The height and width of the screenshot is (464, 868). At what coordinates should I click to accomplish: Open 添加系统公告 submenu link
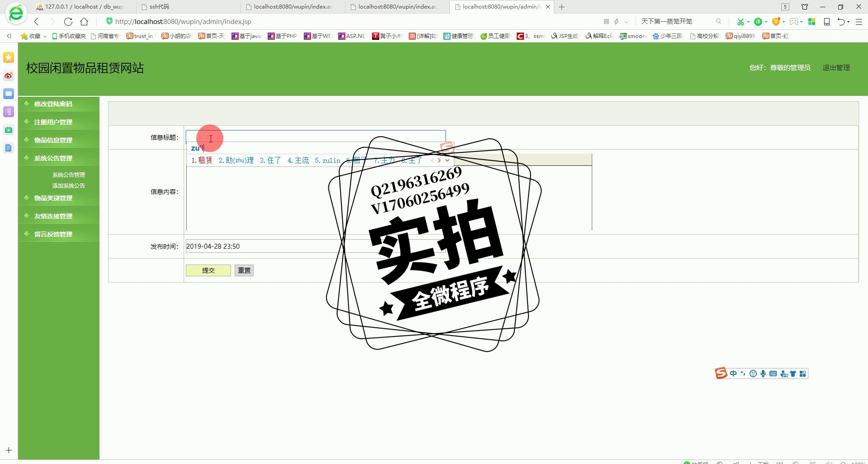69,185
